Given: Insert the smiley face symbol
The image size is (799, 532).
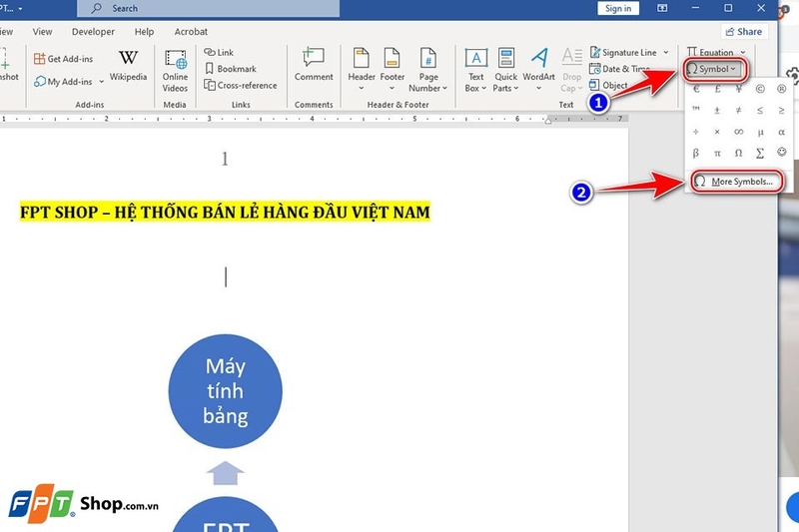Looking at the screenshot, I should pos(781,153).
